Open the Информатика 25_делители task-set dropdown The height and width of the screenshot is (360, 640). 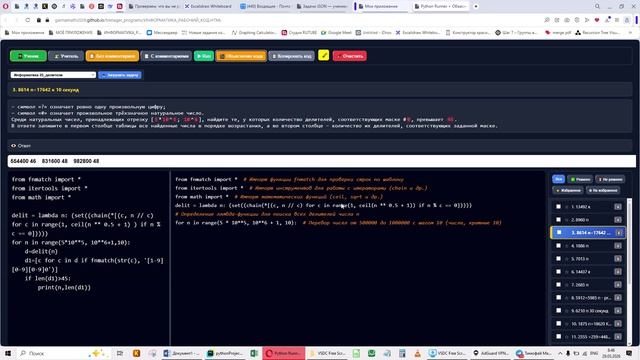pos(53,75)
